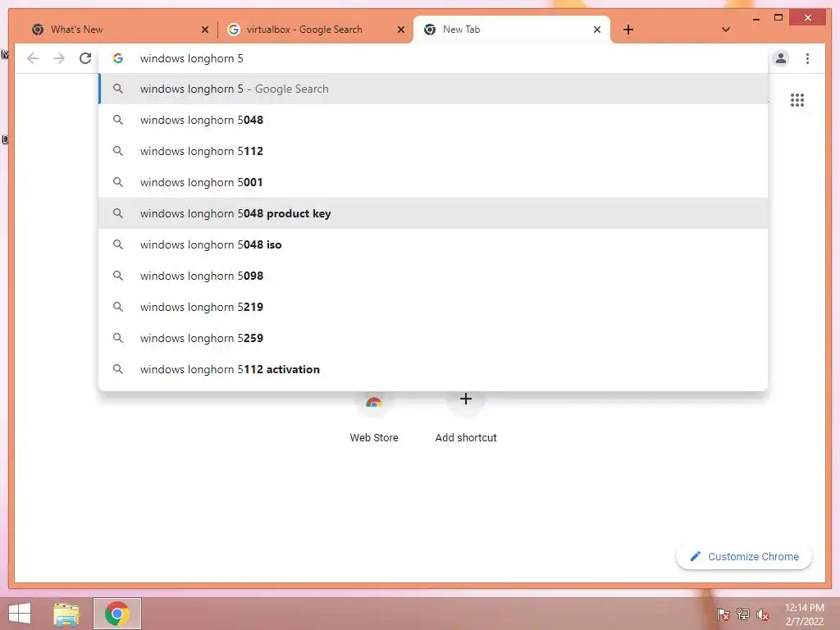
Task: Pick 'windows longhorn 5048 iso' suggestion
Action: (x=433, y=244)
